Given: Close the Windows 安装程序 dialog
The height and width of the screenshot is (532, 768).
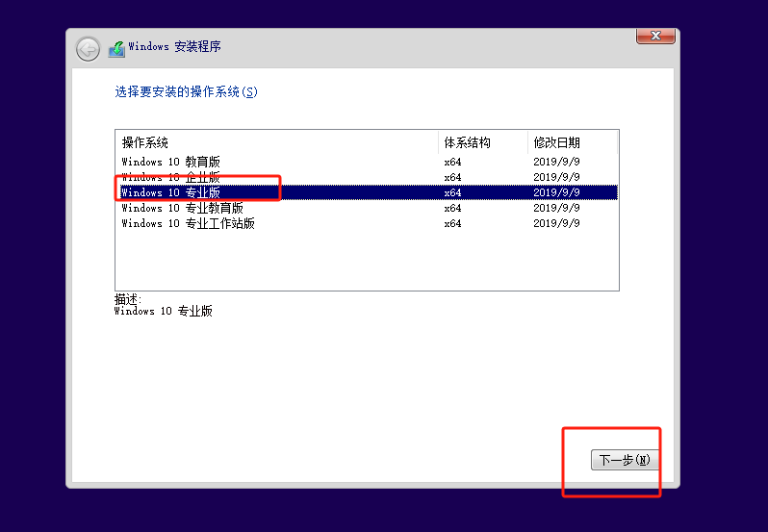Looking at the screenshot, I should (x=655, y=36).
